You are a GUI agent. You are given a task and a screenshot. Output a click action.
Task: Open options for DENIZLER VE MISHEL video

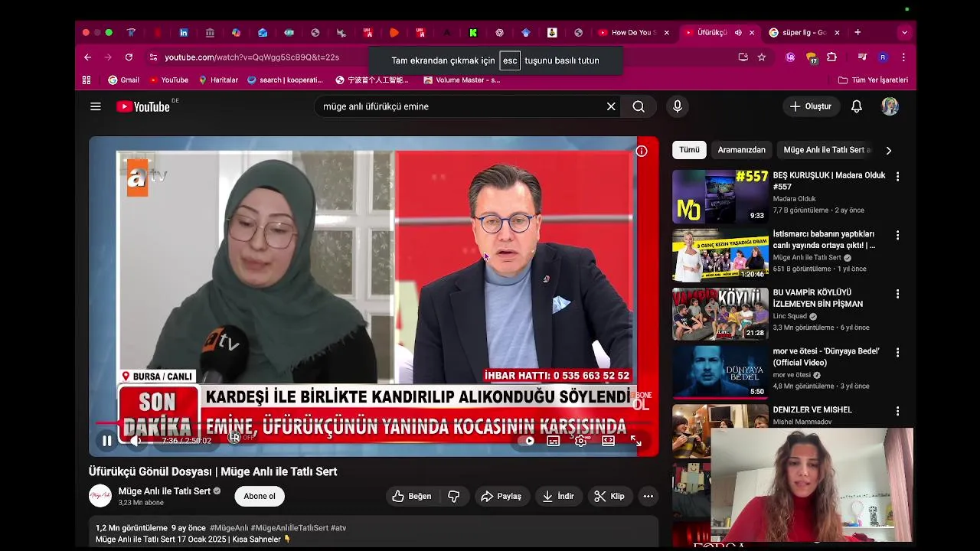coord(897,411)
